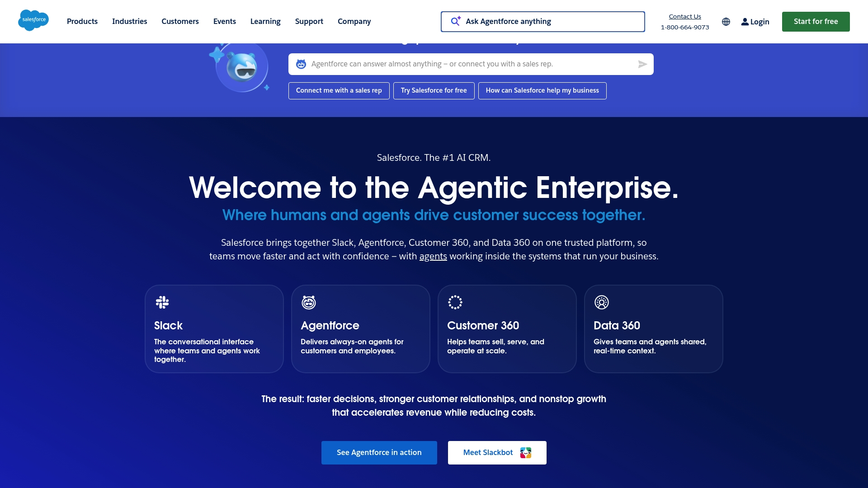The height and width of the screenshot is (488, 868).
Task: Click the Customer 360 dotted circle icon
Action: tap(455, 302)
